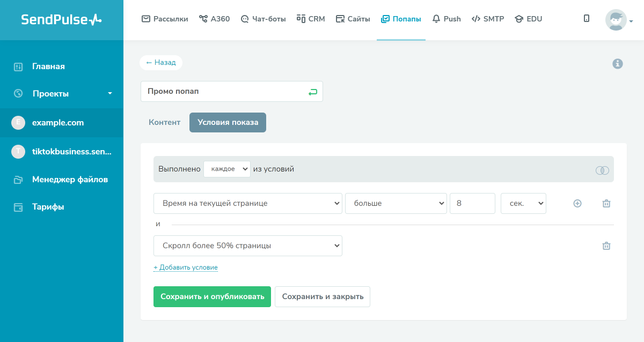The image size is (644, 342).
Task: Switch to the Контент tab
Action: (165, 122)
